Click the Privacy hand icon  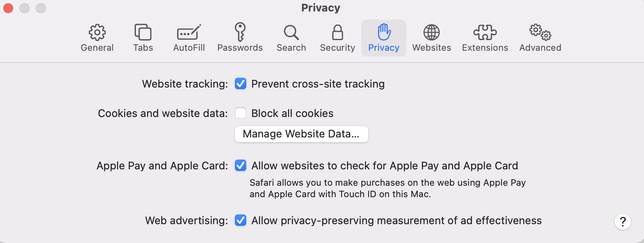point(384,32)
